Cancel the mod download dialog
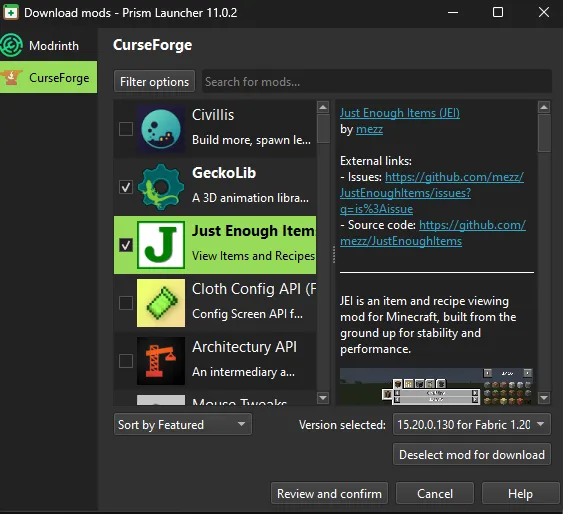Image resolution: width=563 pixels, height=514 pixels. [435, 494]
